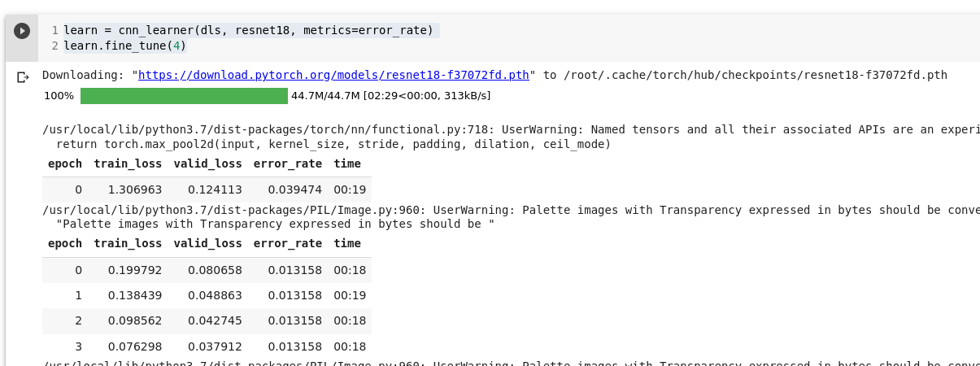Image resolution: width=980 pixels, height=366 pixels.
Task: Click the 0.039474 error rate cell
Action: point(294,190)
